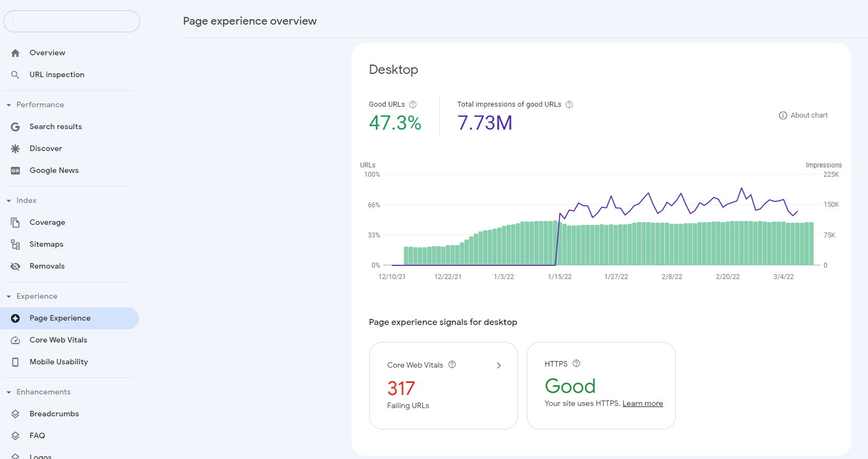Click the 7.73M total impressions metric
This screenshot has height=459, width=868.
point(485,123)
